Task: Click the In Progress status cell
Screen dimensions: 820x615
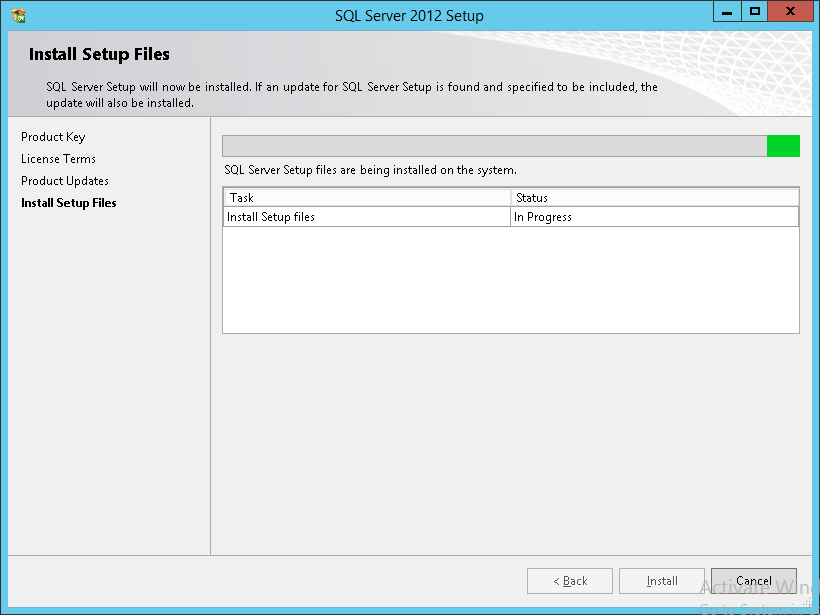Action: coord(654,217)
